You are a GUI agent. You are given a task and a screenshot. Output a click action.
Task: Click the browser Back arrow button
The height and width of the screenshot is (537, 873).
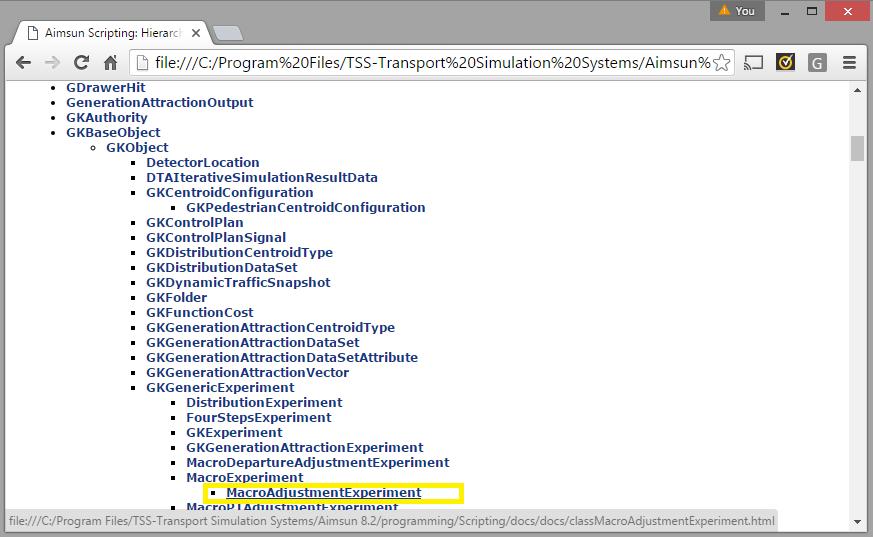tap(23, 63)
